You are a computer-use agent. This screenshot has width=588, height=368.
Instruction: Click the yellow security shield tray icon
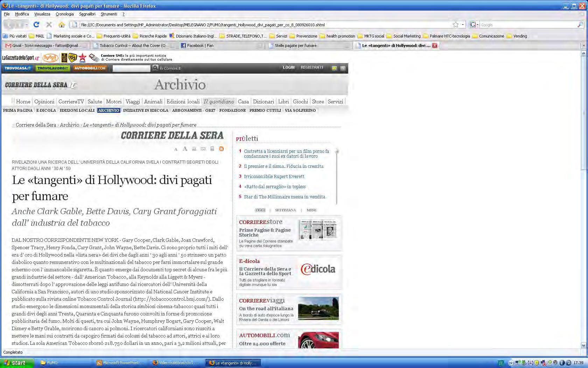pyautogui.click(x=537, y=363)
